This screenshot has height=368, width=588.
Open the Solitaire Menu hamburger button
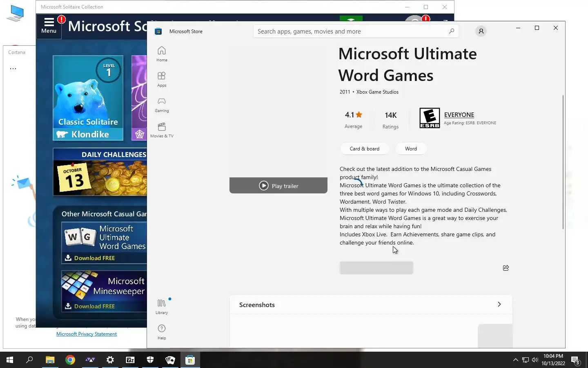pos(49,26)
